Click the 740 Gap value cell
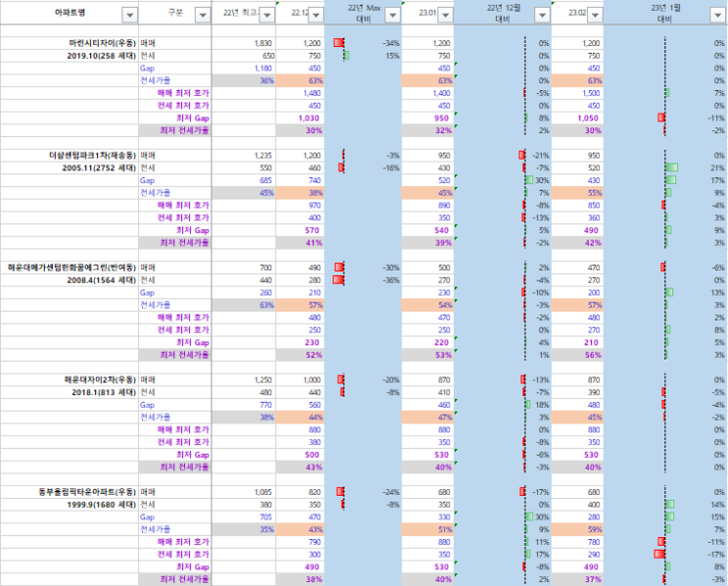 pyautogui.click(x=301, y=180)
